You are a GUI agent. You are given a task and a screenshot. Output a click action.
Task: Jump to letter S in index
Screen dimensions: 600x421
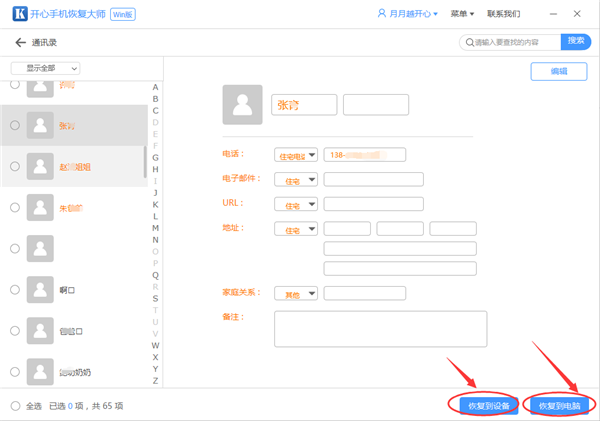pos(155,299)
